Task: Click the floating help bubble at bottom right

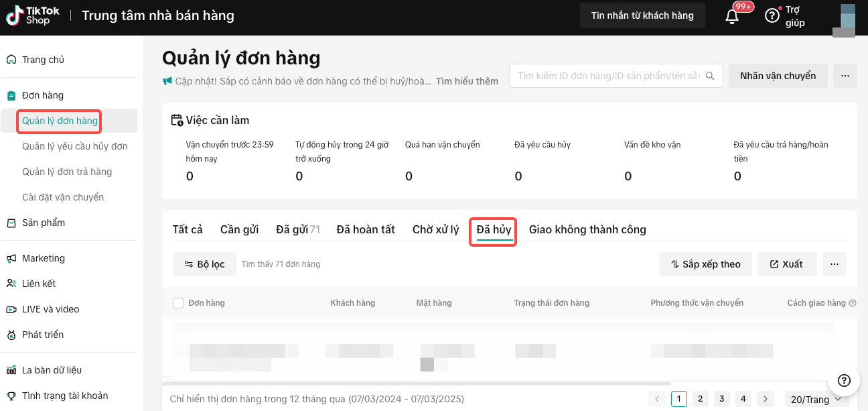Action: (843, 380)
